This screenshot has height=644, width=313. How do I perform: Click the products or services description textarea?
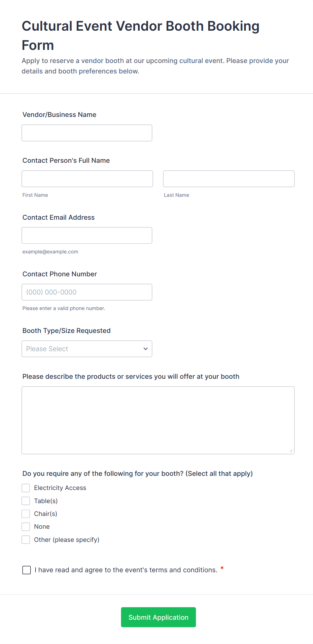click(158, 420)
